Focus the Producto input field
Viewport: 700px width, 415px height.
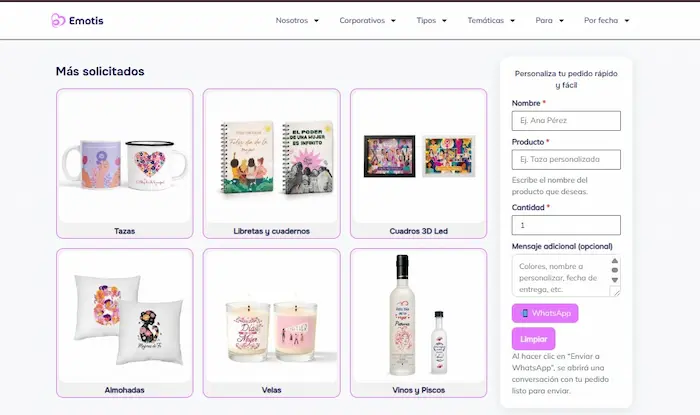(566, 159)
